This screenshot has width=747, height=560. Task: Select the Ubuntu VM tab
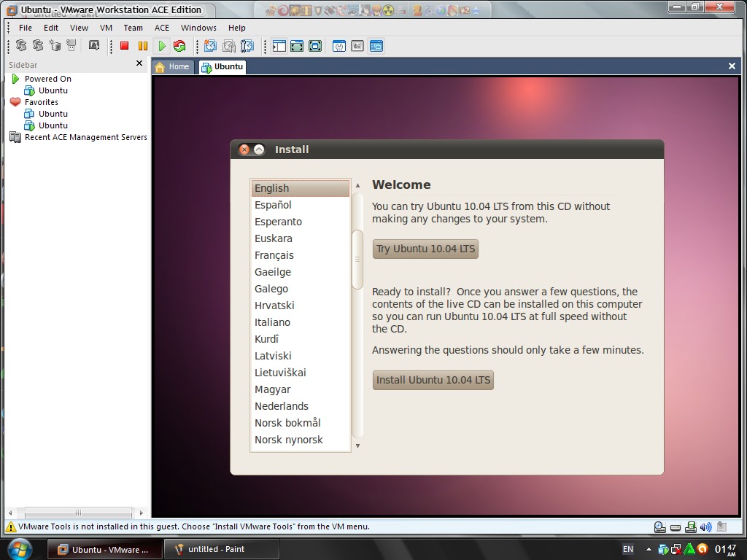(x=222, y=66)
